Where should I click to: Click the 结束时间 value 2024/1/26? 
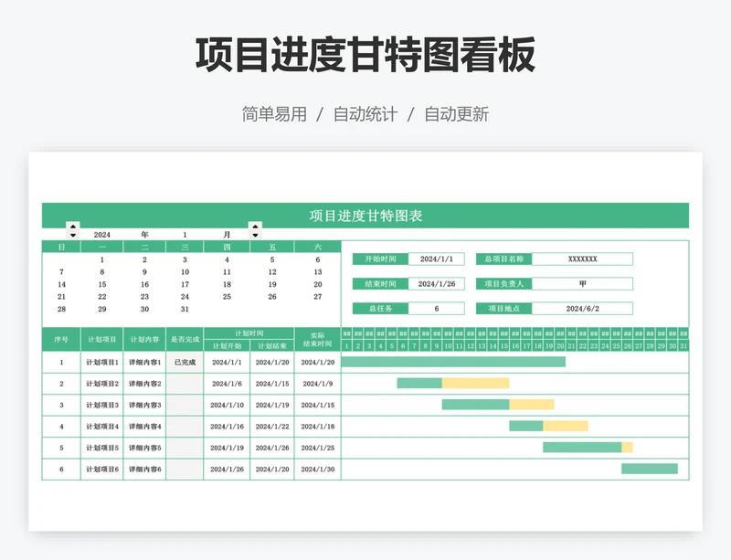point(436,284)
